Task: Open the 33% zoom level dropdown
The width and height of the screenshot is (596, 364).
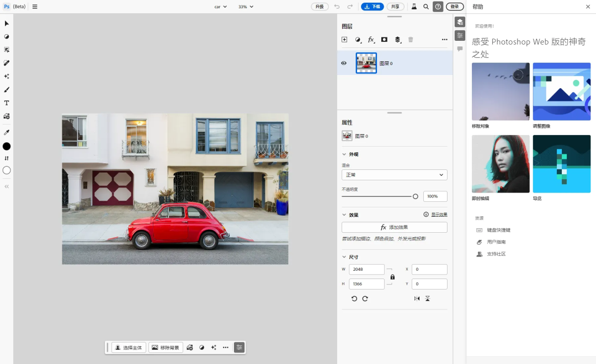Action: point(246,7)
